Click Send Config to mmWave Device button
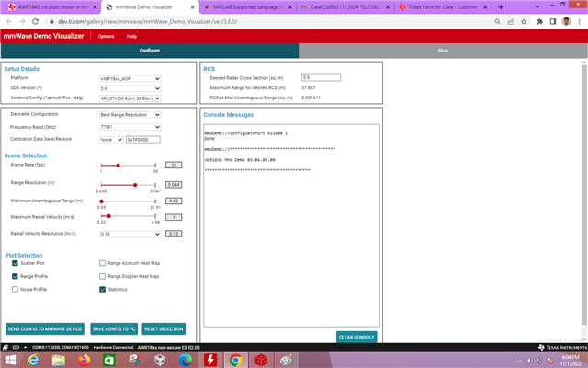 [45, 329]
